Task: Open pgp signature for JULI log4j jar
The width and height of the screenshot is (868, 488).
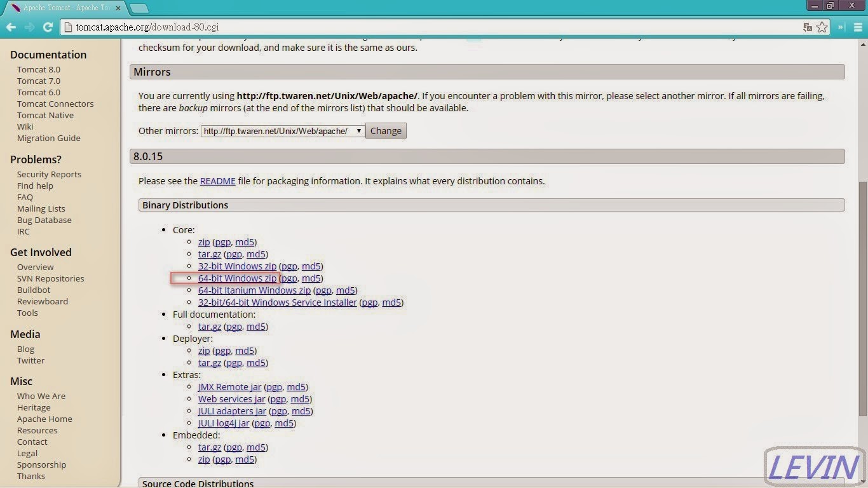Action: (262, 423)
